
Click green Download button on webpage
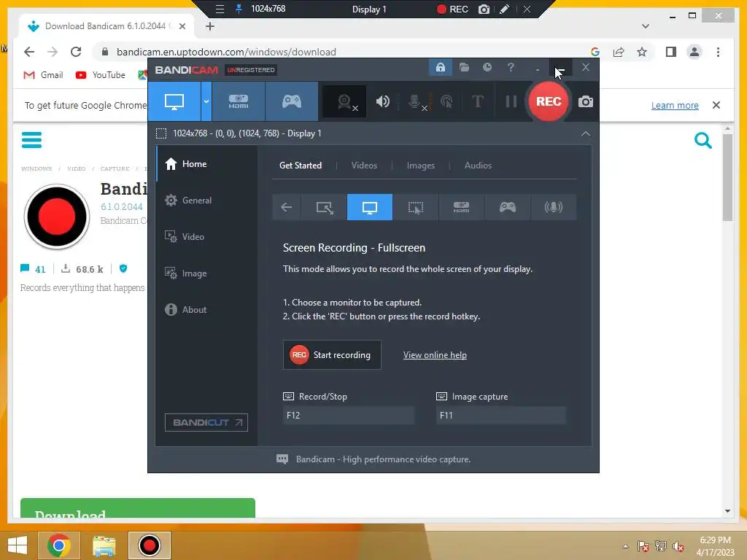click(138, 508)
